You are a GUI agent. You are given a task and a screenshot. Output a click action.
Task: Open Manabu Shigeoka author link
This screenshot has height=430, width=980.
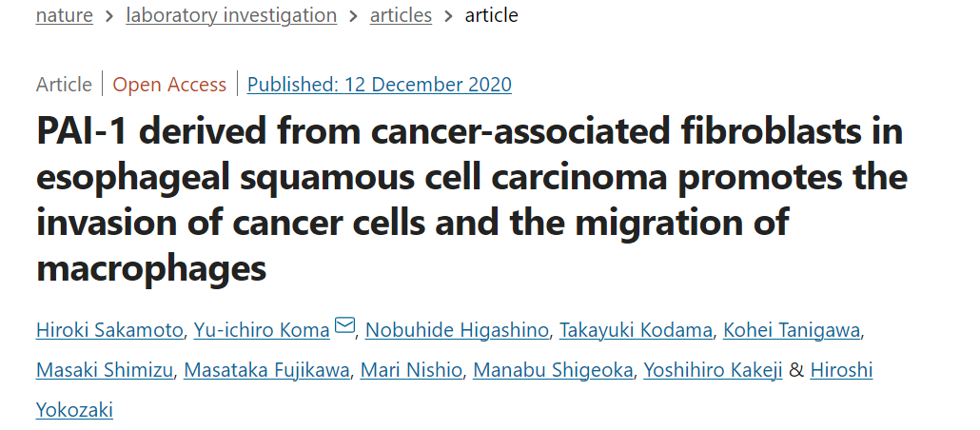point(553,370)
